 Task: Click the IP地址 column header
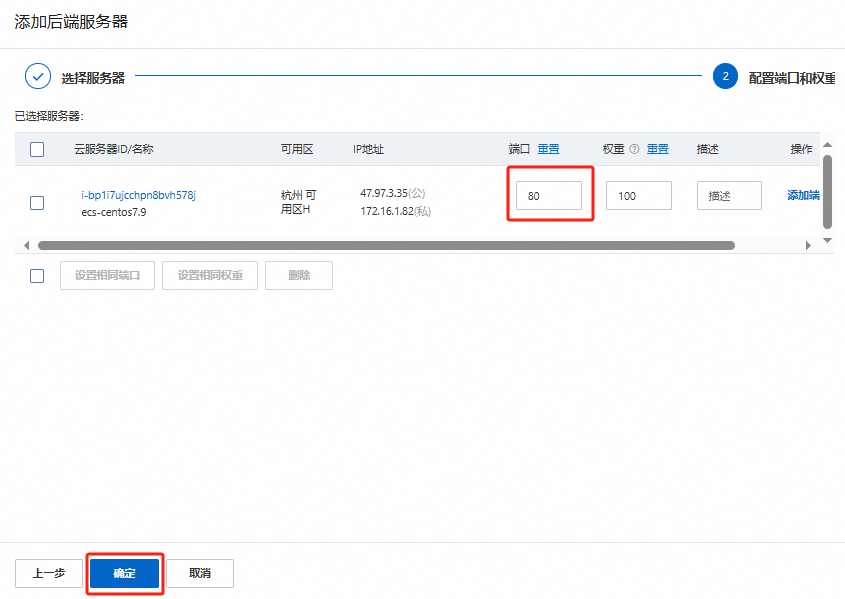pyautogui.click(x=368, y=149)
